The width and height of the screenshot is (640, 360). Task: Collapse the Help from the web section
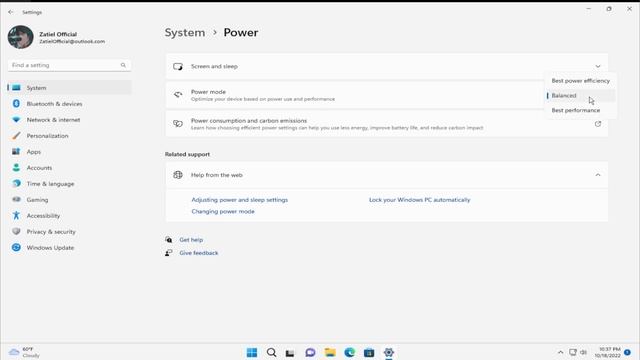tap(598, 175)
